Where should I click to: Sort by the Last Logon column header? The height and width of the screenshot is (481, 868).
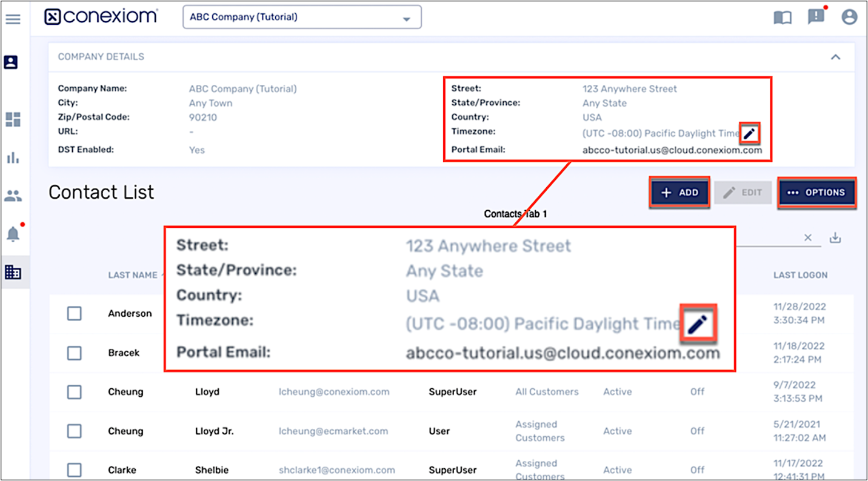[x=800, y=275]
